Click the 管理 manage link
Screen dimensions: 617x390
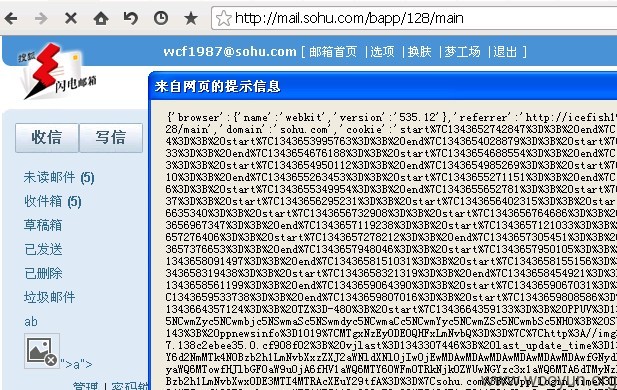tap(85, 386)
